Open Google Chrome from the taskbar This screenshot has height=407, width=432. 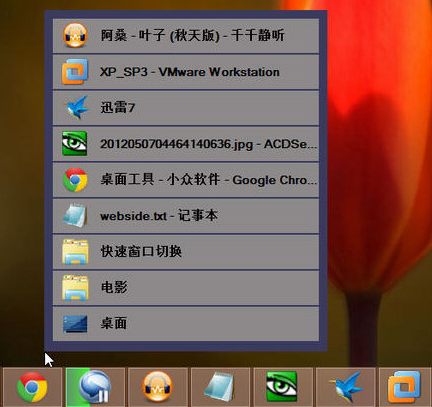(x=32, y=387)
